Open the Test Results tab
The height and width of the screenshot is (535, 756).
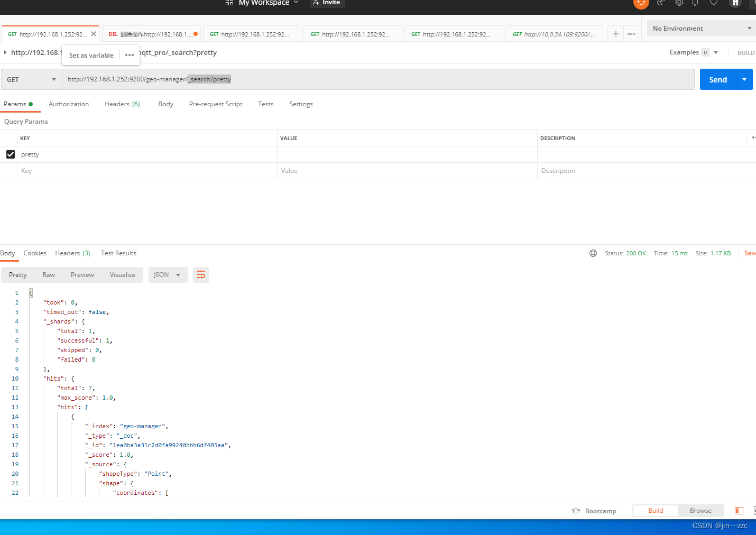(118, 253)
